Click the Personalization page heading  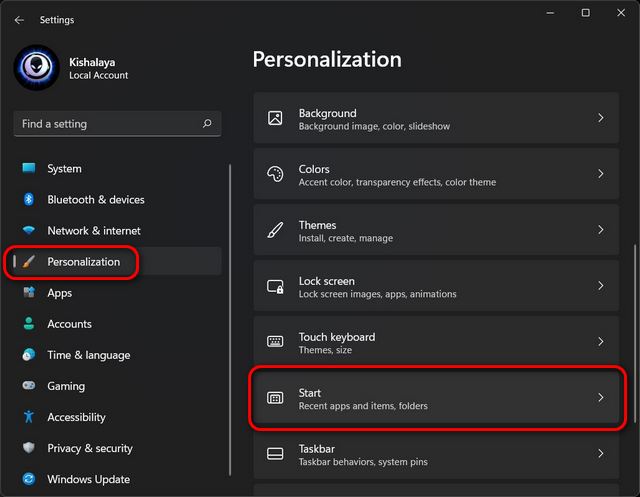coord(327,60)
